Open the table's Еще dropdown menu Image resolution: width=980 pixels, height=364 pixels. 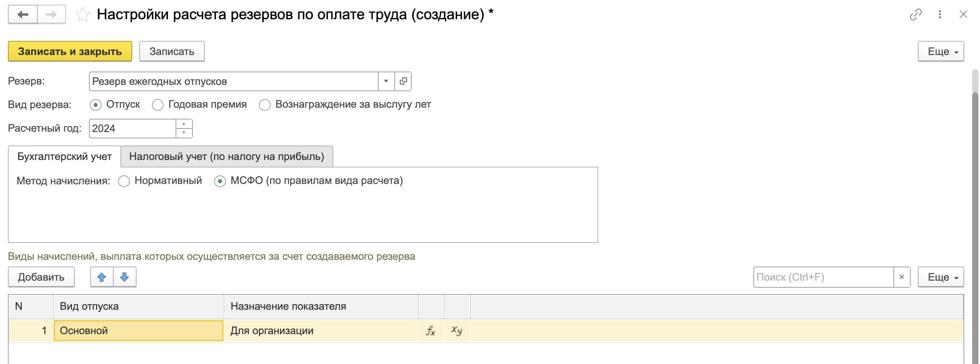point(941,277)
